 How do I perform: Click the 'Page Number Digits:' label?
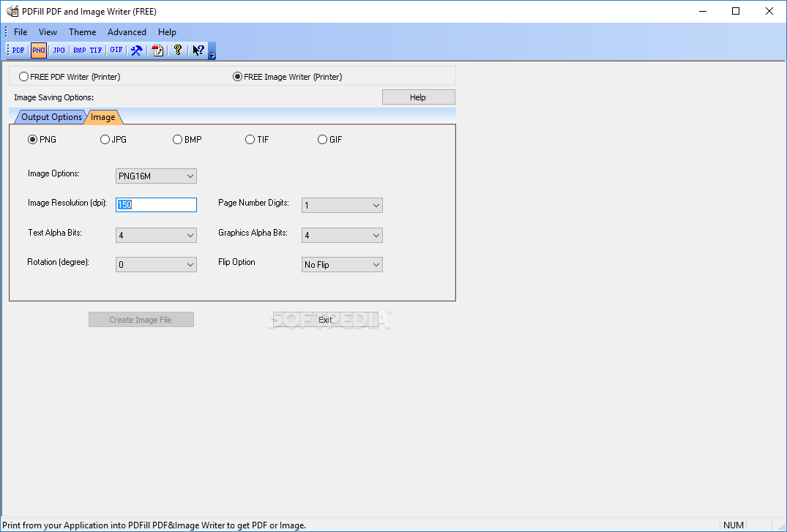pyautogui.click(x=253, y=203)
